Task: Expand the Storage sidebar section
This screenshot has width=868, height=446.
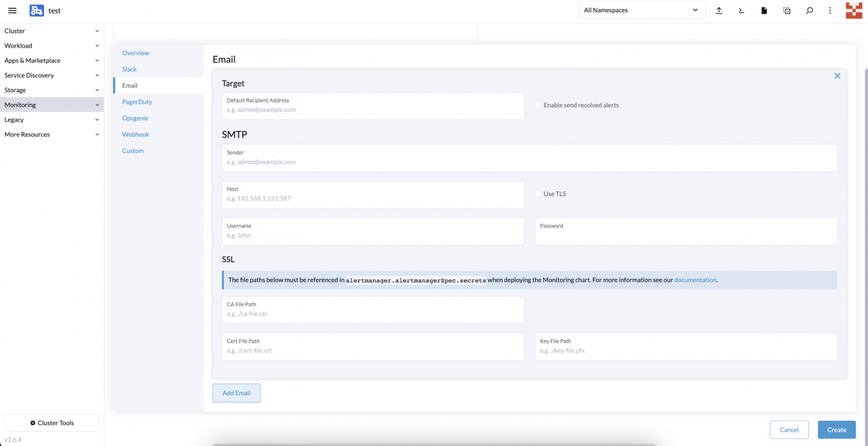Action: (52, 90)
